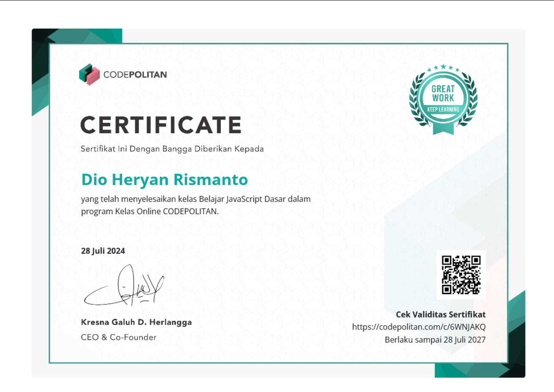The height and width of the screenshot is (392, 554).
Task: Click the row of stars above the badge
Action: pos(443,68)
